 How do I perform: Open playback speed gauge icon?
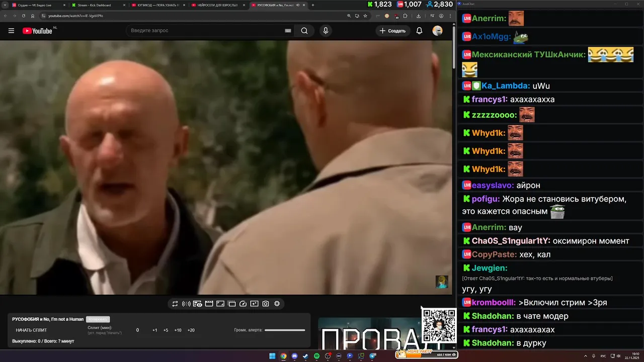click(x=243, y=304)
